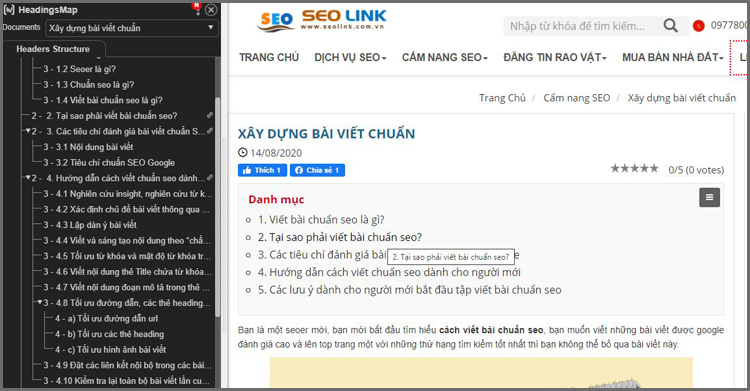Select heading 4.10 Kiểm tra lại toàn bộ bài viết

coord(126,381)
